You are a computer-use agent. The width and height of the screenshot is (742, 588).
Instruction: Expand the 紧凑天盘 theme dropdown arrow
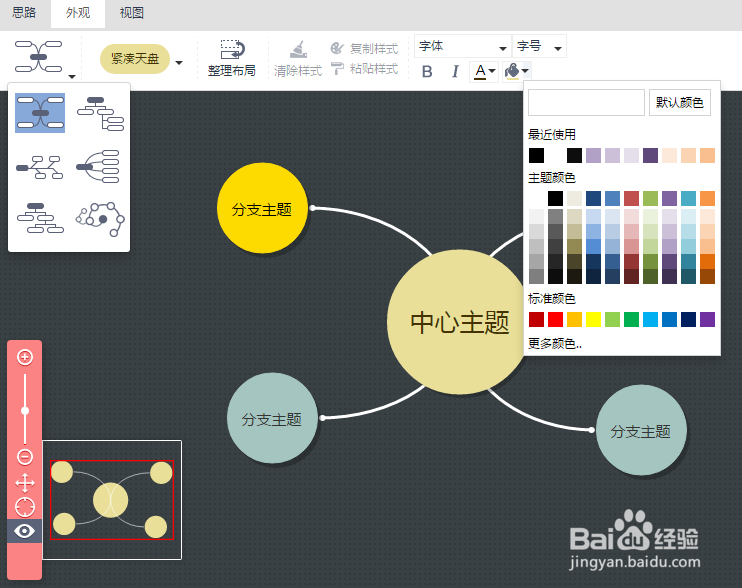tap(179, 62)
